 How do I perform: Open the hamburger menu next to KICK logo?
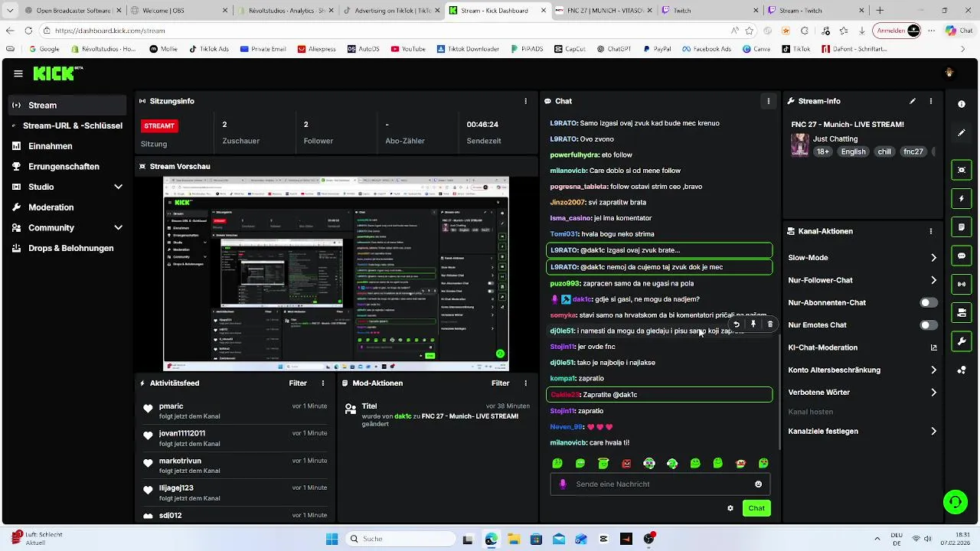click(x=18, y=73)
